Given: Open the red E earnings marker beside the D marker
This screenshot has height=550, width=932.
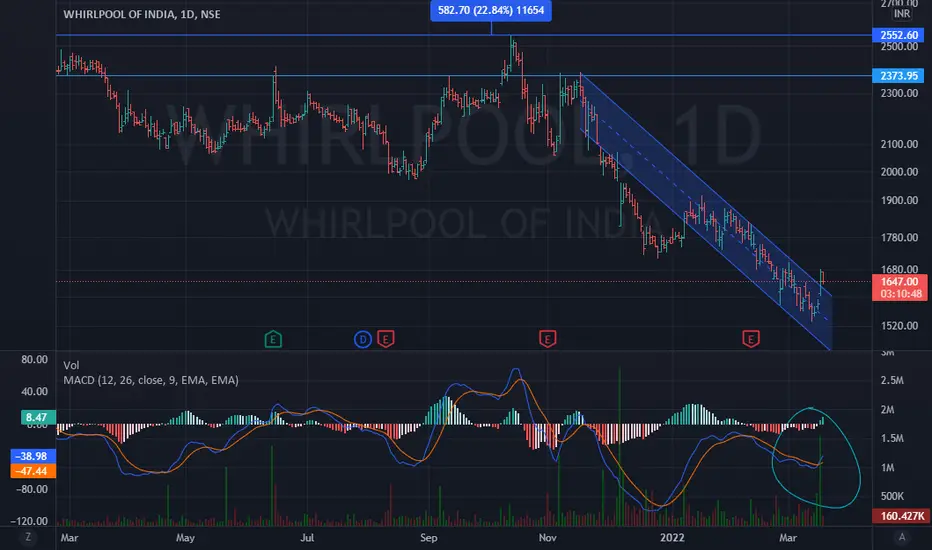Looking at the screenshot, I should (386, 340).
